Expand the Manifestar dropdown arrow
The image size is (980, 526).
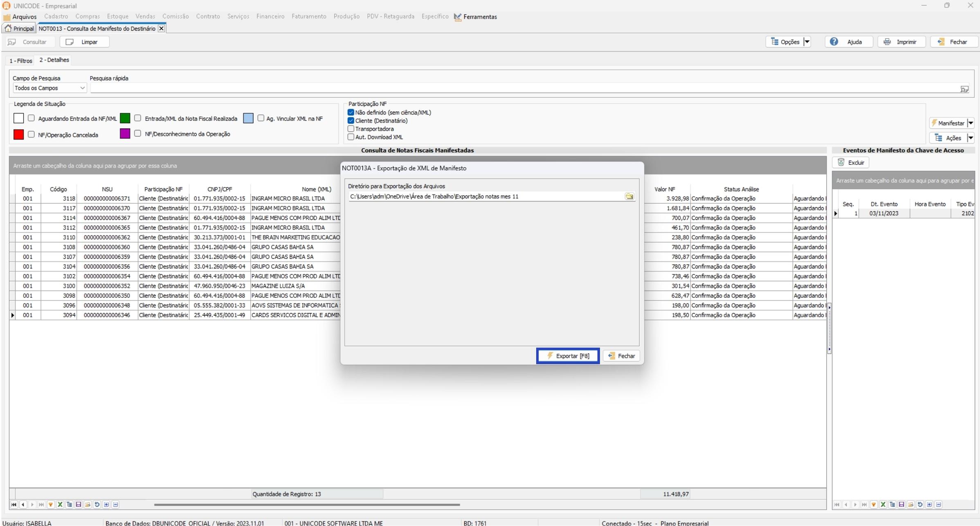click(x=970, y=123)
